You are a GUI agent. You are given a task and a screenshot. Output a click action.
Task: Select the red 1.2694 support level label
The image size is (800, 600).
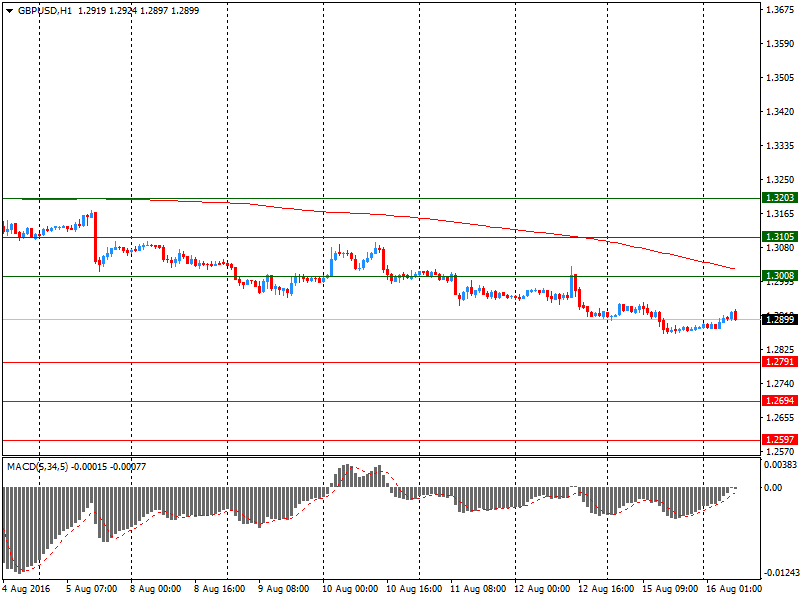click(780, 401)
